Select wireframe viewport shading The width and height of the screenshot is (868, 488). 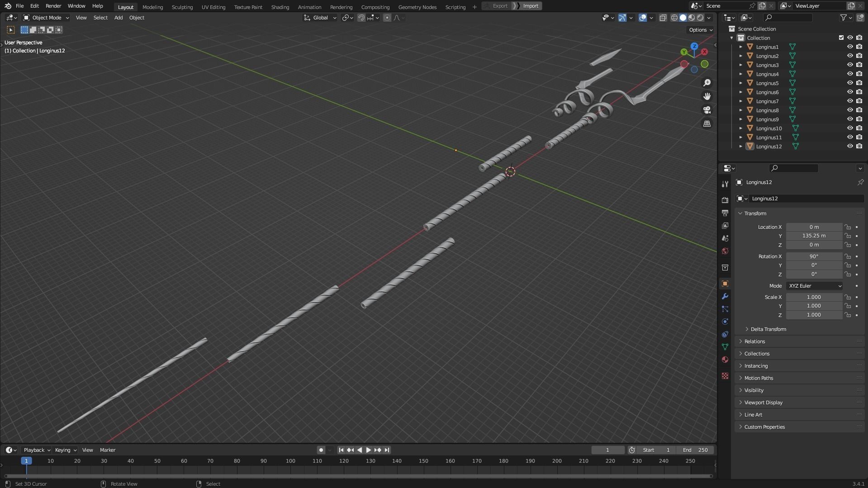(x=674, y=18)
